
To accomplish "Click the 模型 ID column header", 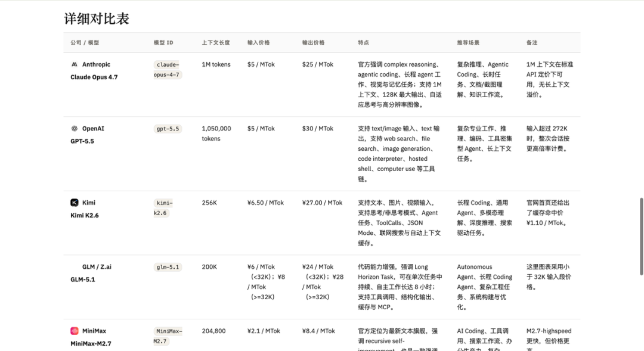I will 163,43.
